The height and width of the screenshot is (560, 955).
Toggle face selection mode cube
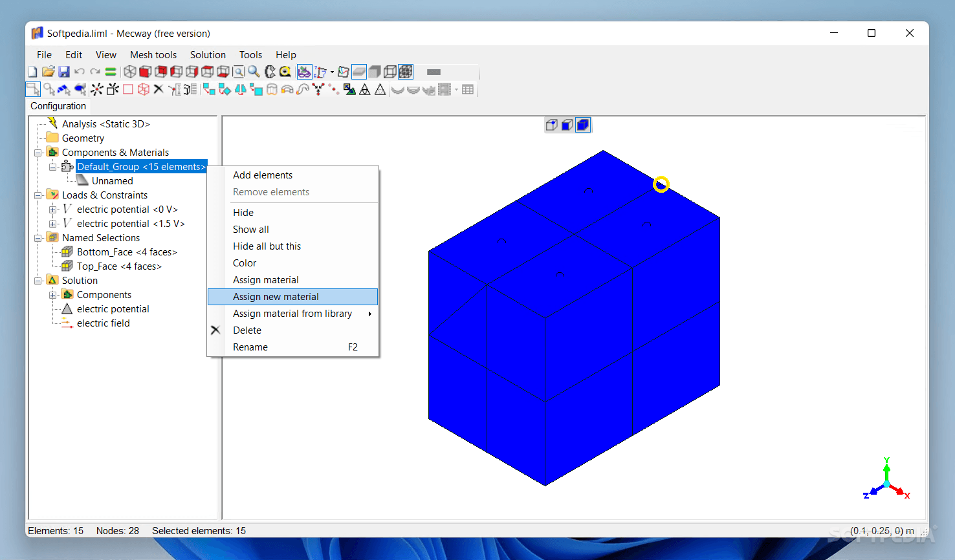[567, 124]
